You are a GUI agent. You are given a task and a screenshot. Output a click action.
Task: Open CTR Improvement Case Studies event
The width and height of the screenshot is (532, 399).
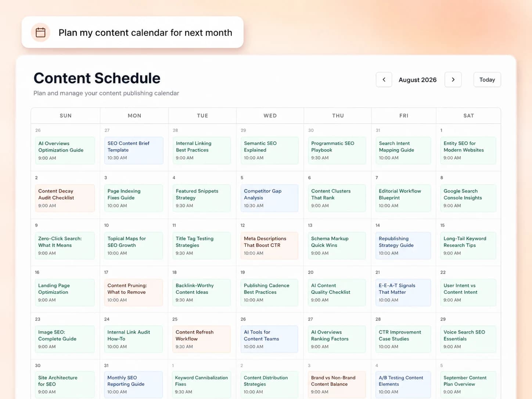point(403,339)
